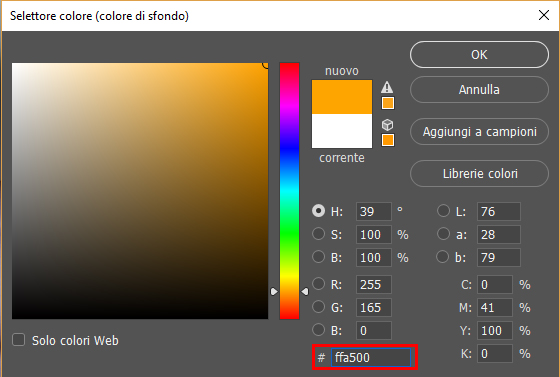The height and width of the screenshot is (377, 560).
Task: Select the R red radio button
Action: point(319,284)
